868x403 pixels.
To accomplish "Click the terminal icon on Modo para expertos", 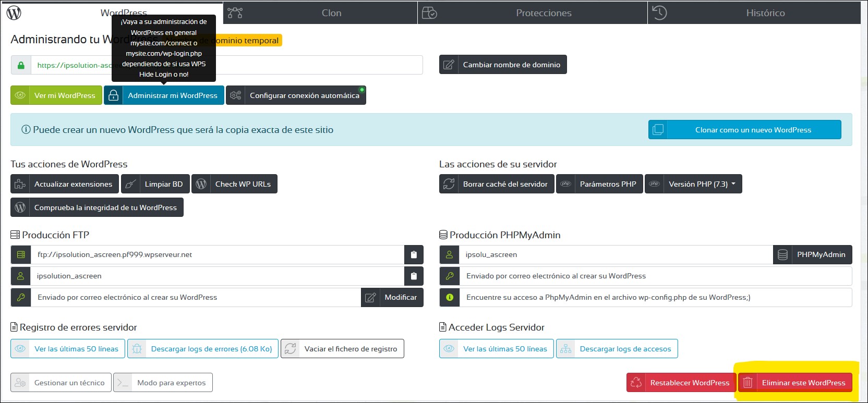I will click(123, 383).
